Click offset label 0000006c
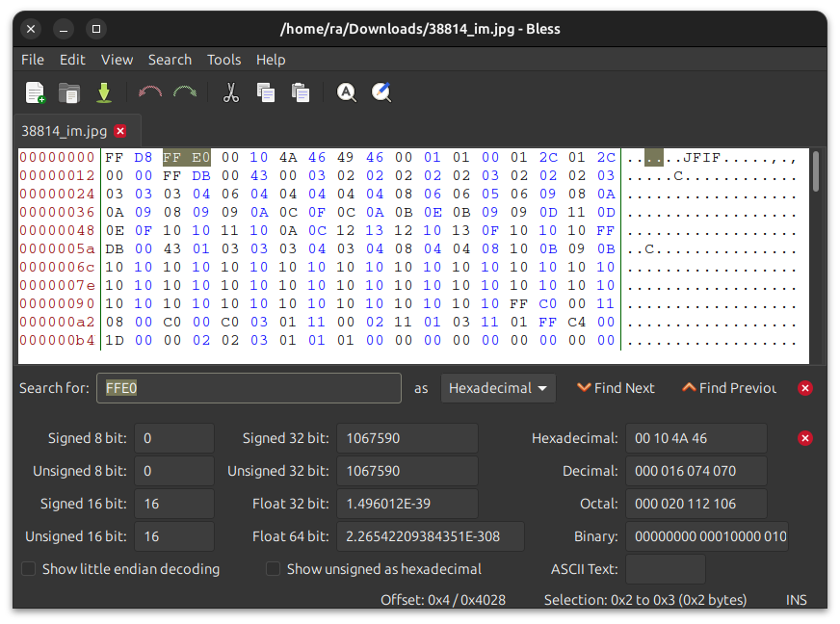 pos(58,267)
